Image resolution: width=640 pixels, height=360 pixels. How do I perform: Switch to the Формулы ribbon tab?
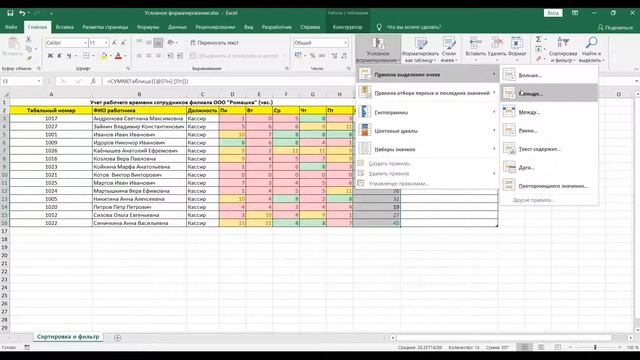tap(148, 27)
